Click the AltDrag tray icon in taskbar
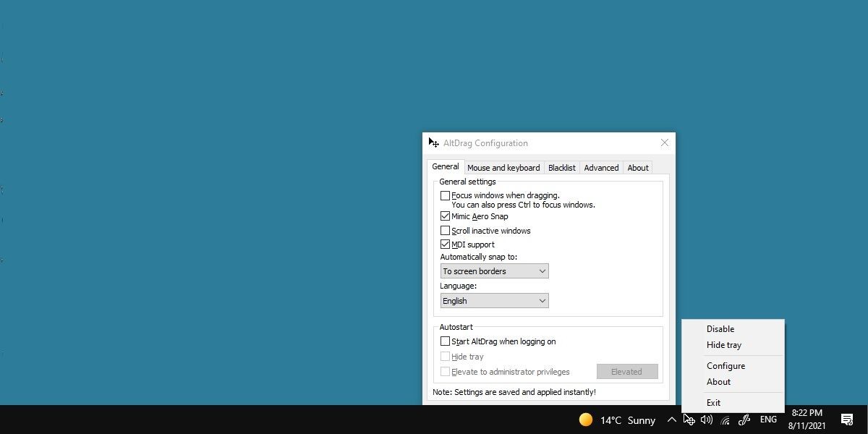Image resolution: width=868 pixels, height=434 pixels. pos(689,420)
